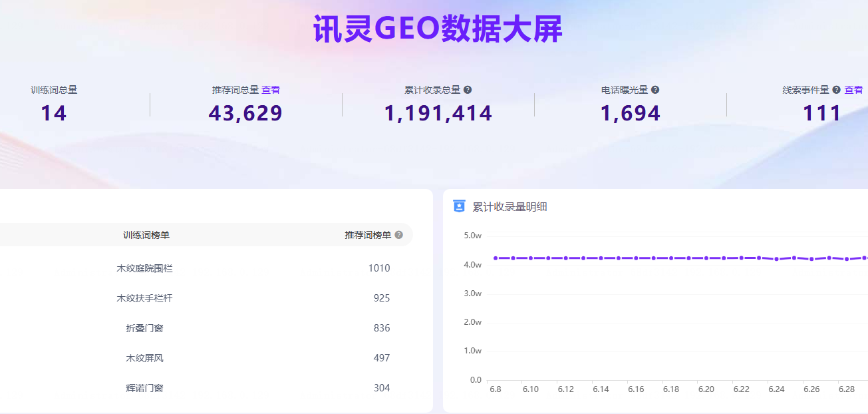
Task: Click the value 836 in the table
Action: [x=382, y=328]
